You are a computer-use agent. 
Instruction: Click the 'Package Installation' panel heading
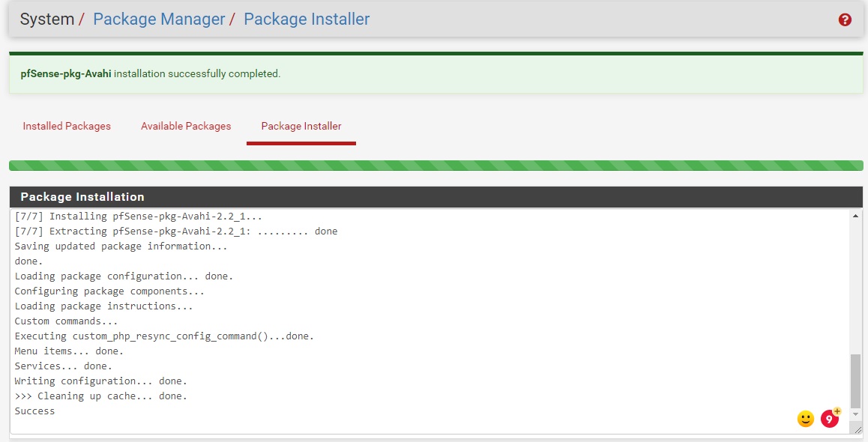click(82, 197)
